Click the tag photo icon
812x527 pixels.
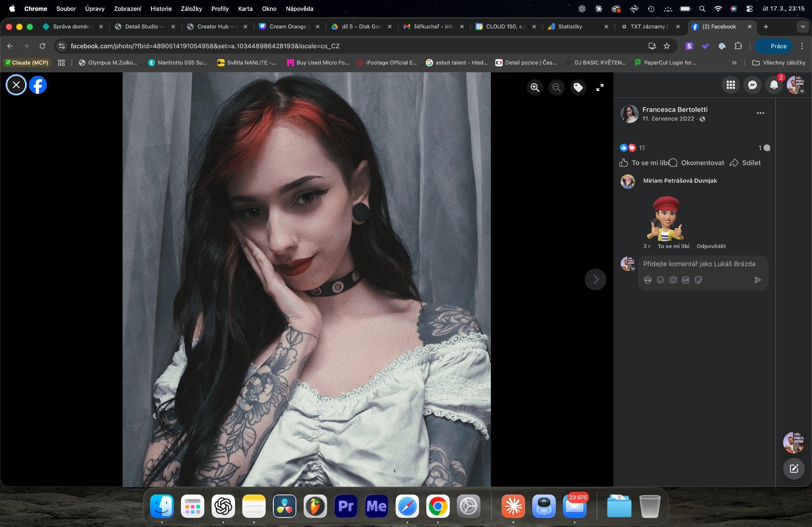578,87
